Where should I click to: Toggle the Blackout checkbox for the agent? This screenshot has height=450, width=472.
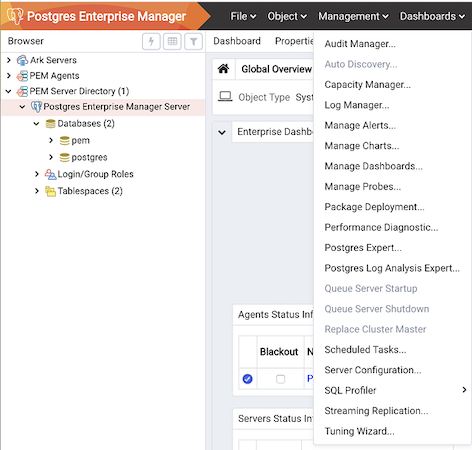pos(281,379)
